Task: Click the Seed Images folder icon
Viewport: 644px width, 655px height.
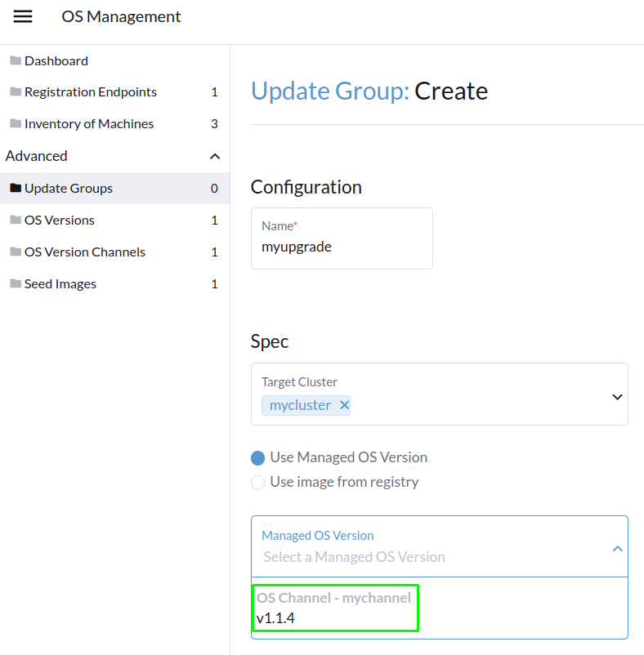Action: click(x=14, y=283)
